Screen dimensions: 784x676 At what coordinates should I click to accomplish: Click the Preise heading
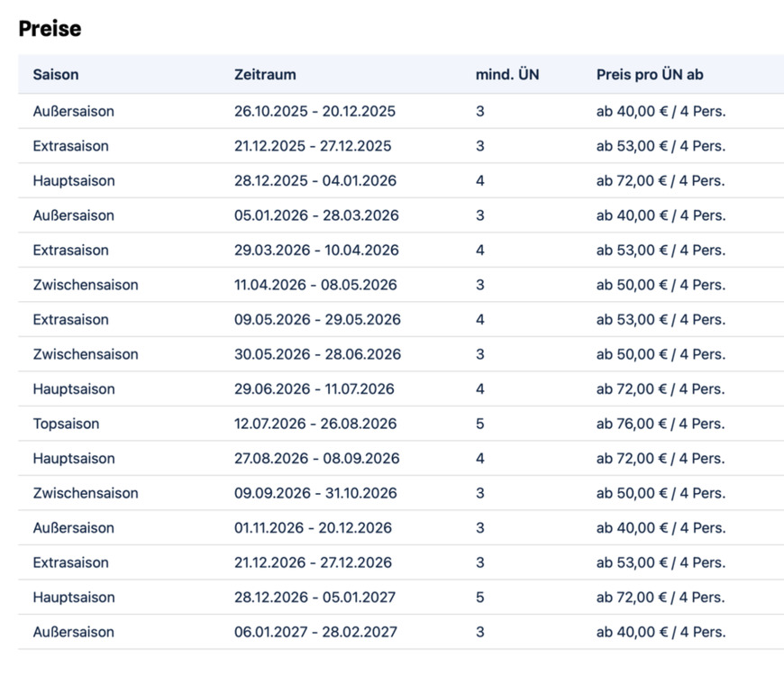point(50,29)
